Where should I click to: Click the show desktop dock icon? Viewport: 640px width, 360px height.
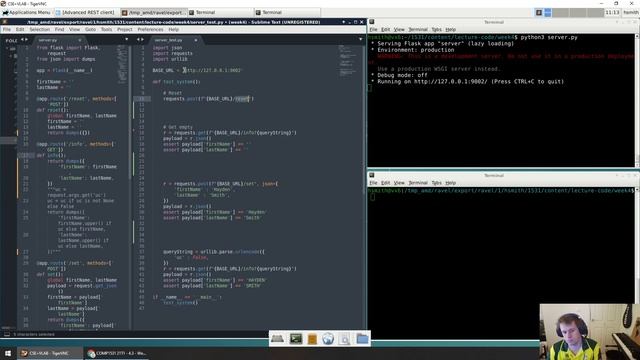pyautogui.click(x=278, y=339)
